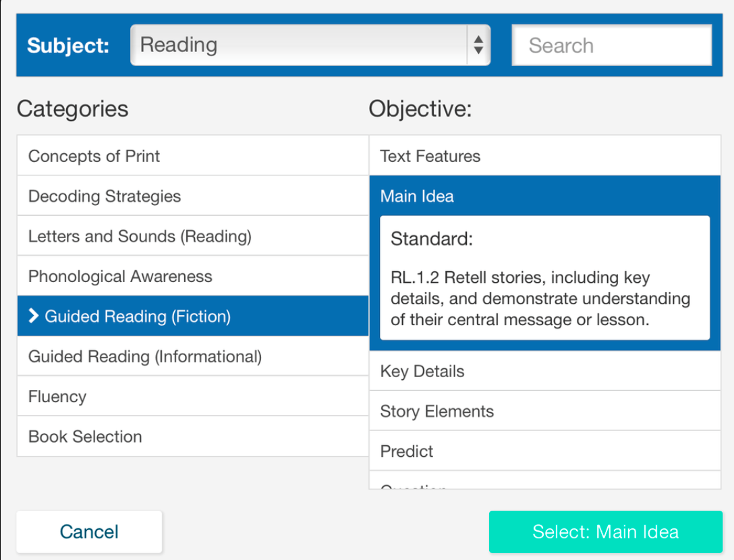This screenshot has height=560, width=734.
Task: Open the Book Selection category
Action: [192, 437]
